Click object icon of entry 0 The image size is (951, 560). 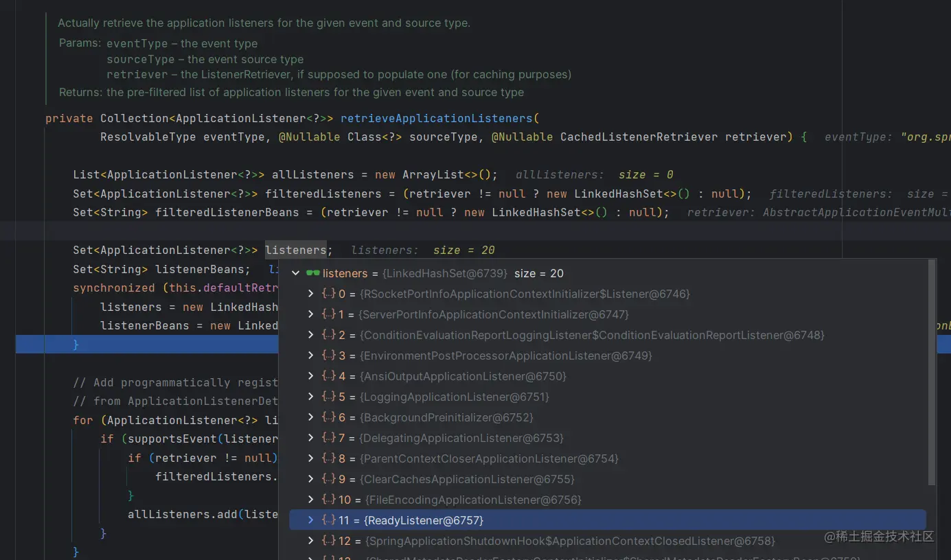pos(328,294)
